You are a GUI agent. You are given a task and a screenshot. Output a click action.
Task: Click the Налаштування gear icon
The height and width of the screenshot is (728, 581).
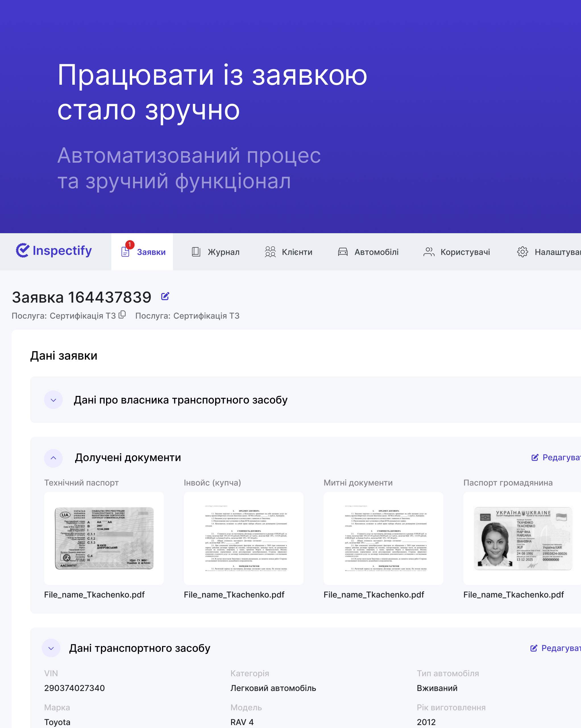pos(522,252)
